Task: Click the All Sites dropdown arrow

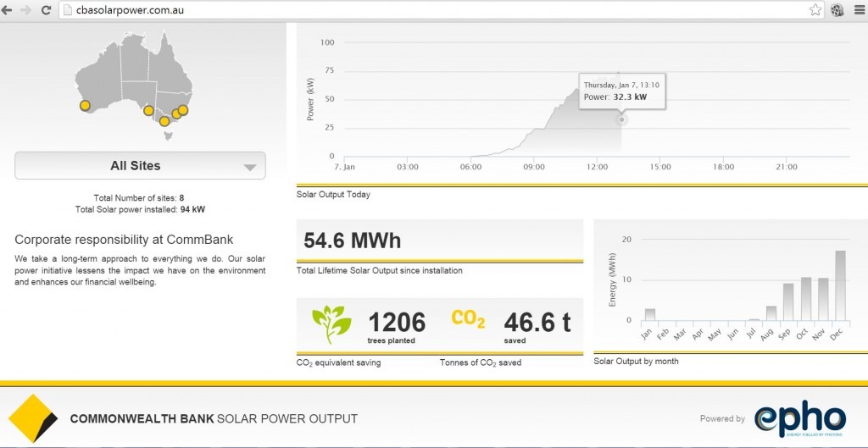Action: [250, 168]
